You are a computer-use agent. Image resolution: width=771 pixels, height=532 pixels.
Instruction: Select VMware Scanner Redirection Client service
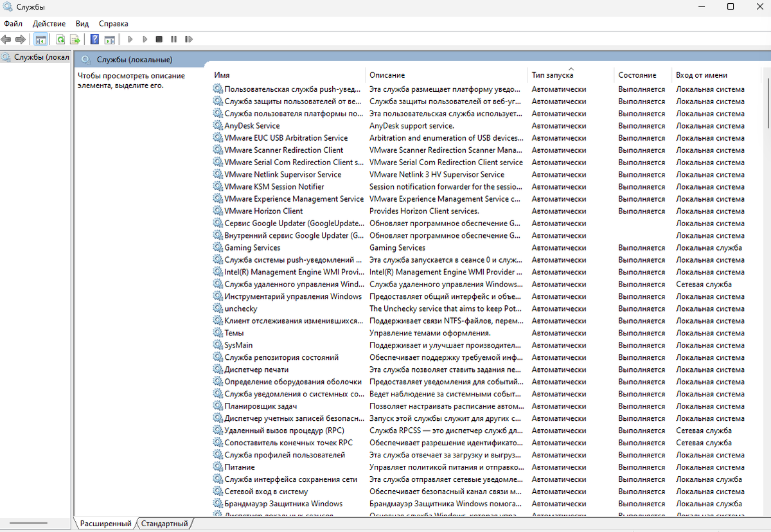click(284, 150)
